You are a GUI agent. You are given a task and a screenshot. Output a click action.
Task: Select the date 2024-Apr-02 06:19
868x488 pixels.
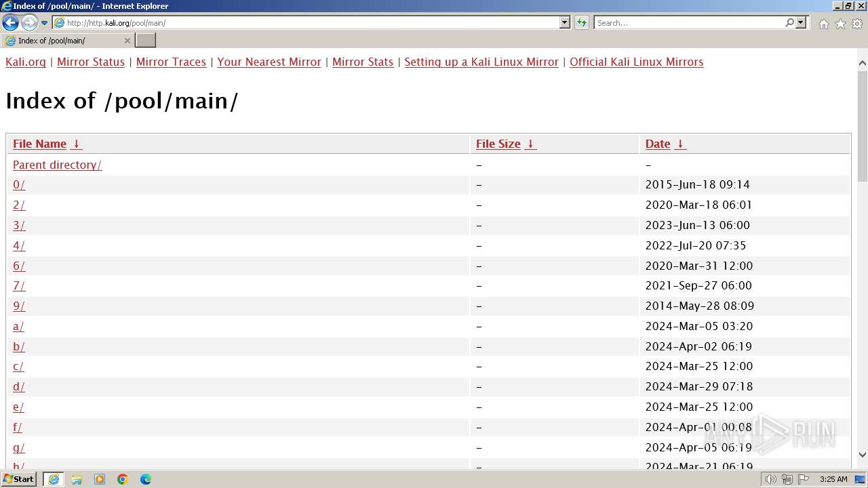pos(698,346)
